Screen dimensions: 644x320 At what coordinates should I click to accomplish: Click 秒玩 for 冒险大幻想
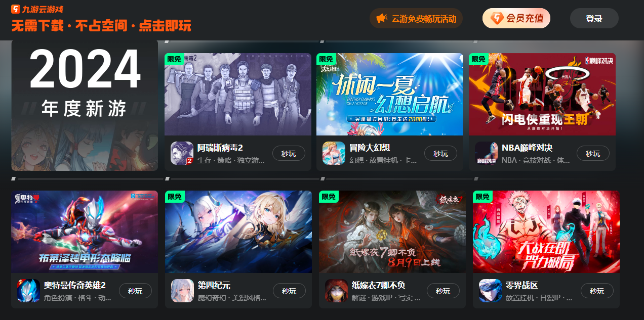point(440,153)
